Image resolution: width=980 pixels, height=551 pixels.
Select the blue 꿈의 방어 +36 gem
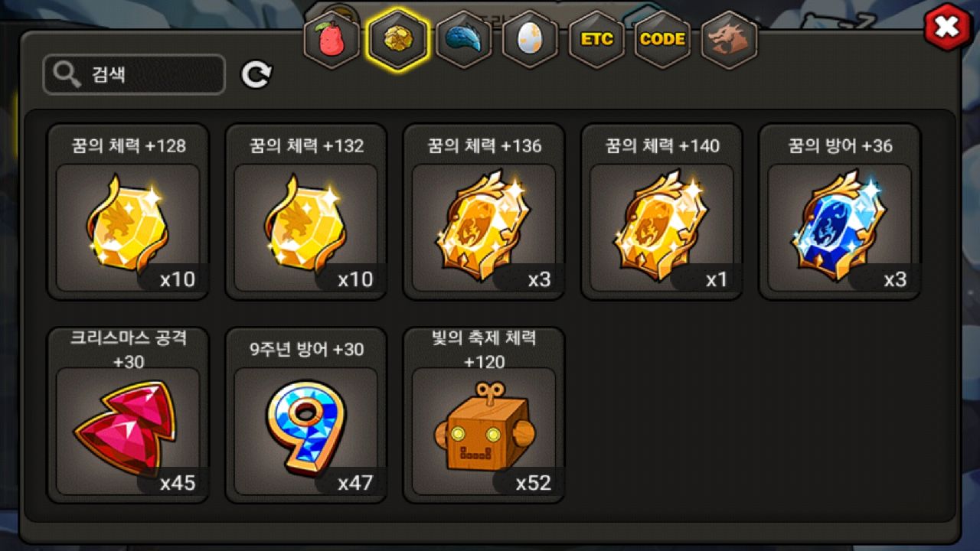coord(839,212)
